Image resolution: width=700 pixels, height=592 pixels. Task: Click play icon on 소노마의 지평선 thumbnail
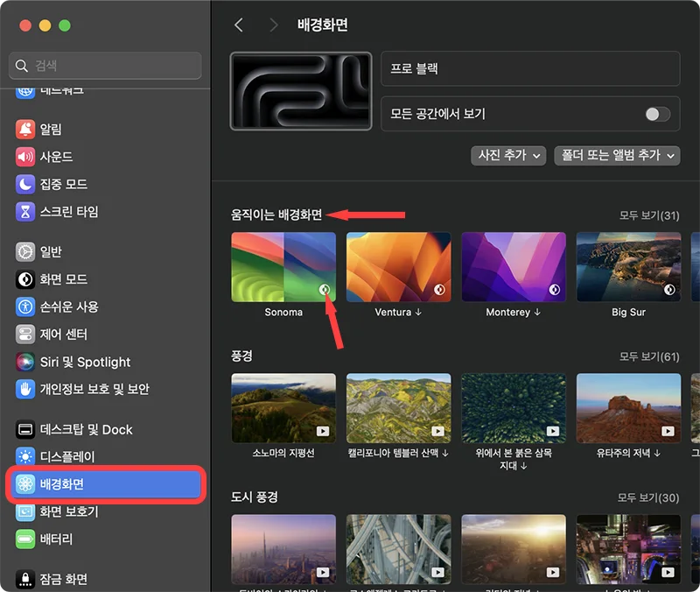(323, 431)
